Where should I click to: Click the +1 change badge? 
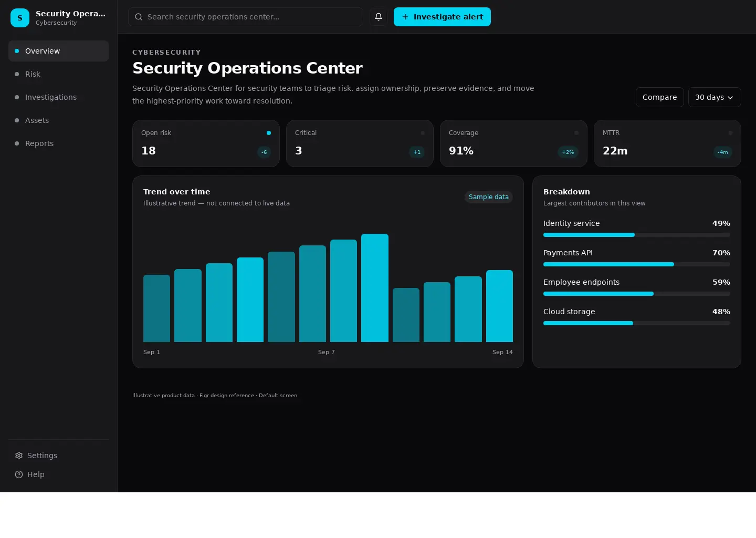[417, 152]
